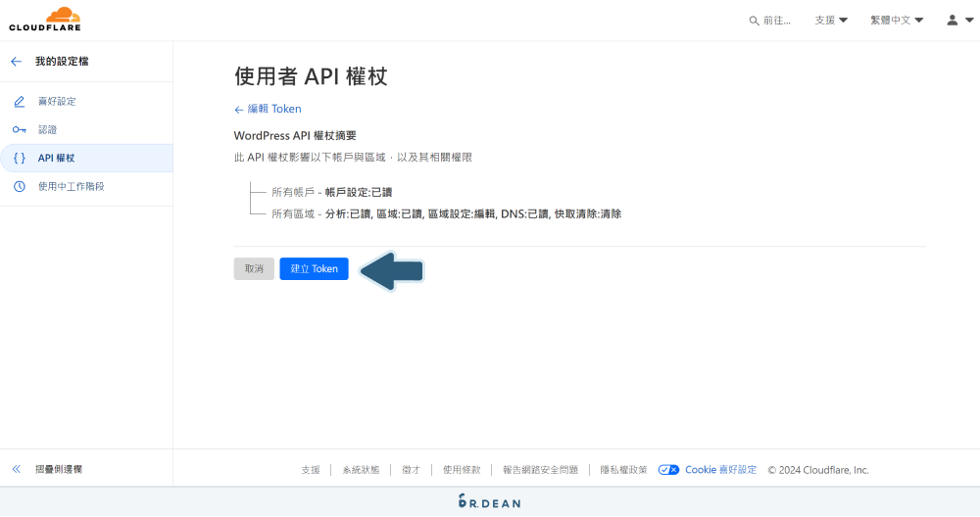The height and width of the screenshot is (517, 980).
Task: Open the footer 徵才 link
Action: (411, 470)
